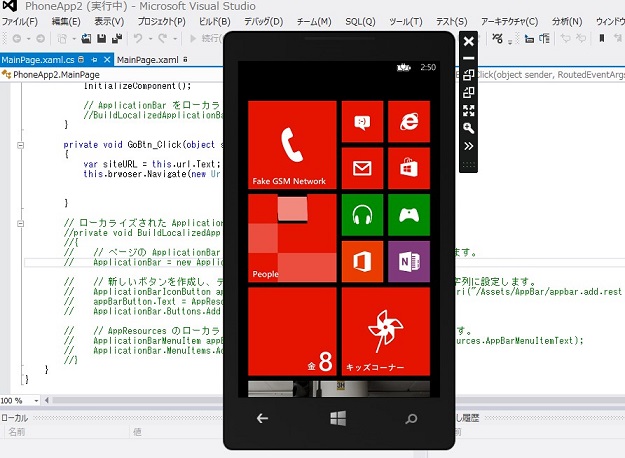Viewport: 625px width, 458px height.
Task: Open the OneNote tile
Action: [409, 261]
